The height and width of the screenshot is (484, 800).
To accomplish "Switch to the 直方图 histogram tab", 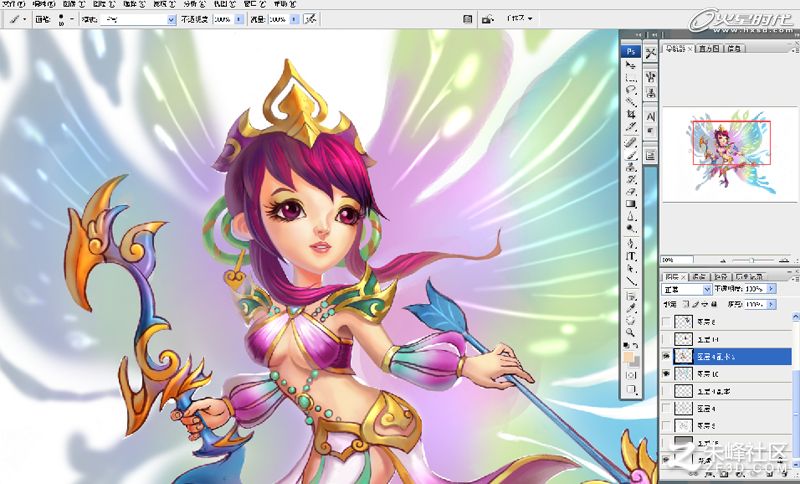I will coord(709,48).
